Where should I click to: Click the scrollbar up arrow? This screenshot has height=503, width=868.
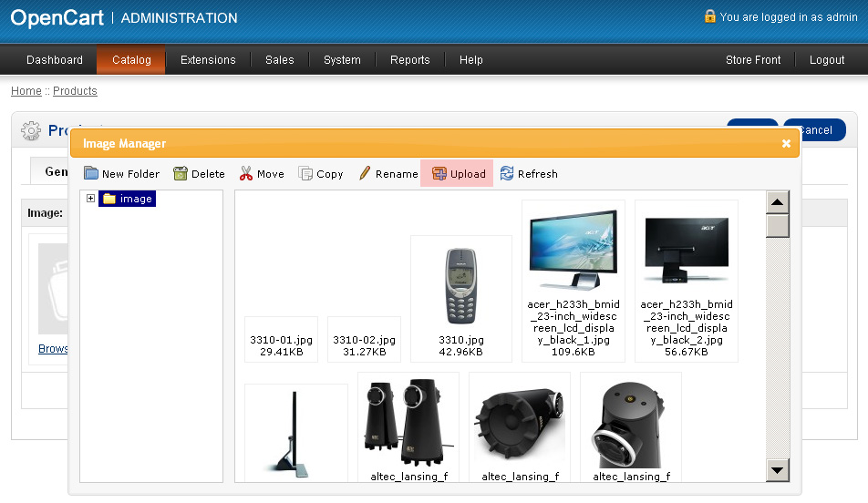(777, 202)
